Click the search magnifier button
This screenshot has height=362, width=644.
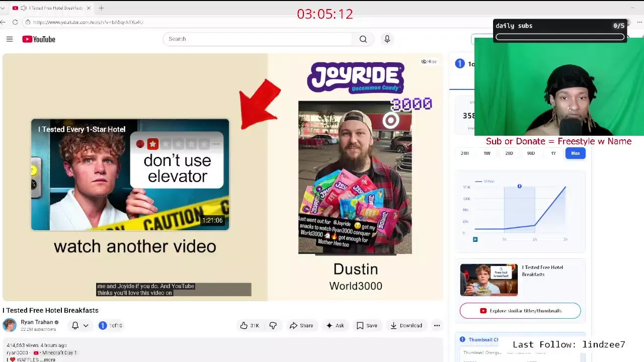click(363, 39)
